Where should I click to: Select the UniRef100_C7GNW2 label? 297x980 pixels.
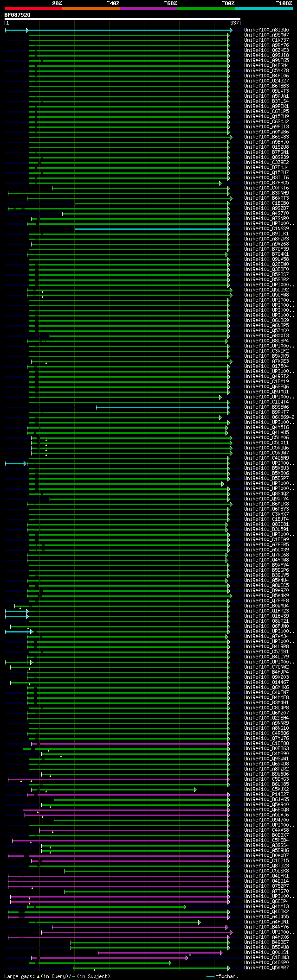[x=266, y=667]
